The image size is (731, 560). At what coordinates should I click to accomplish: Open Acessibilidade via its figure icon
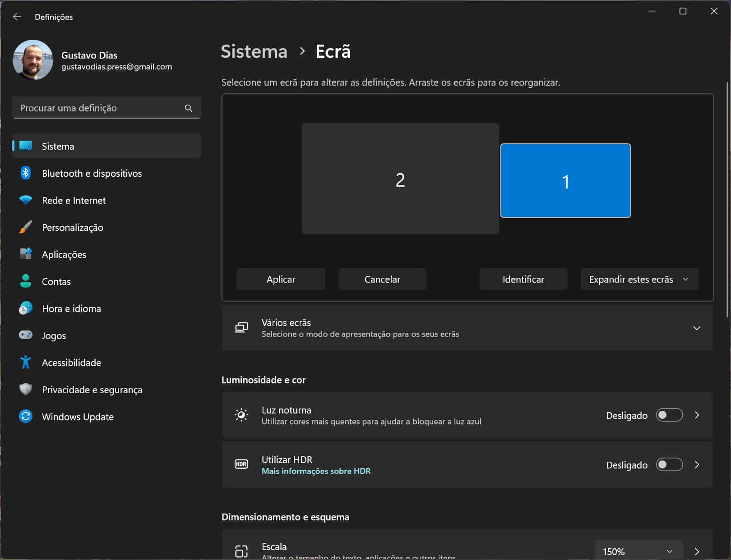pyautogui.click(x=26, y=362)
